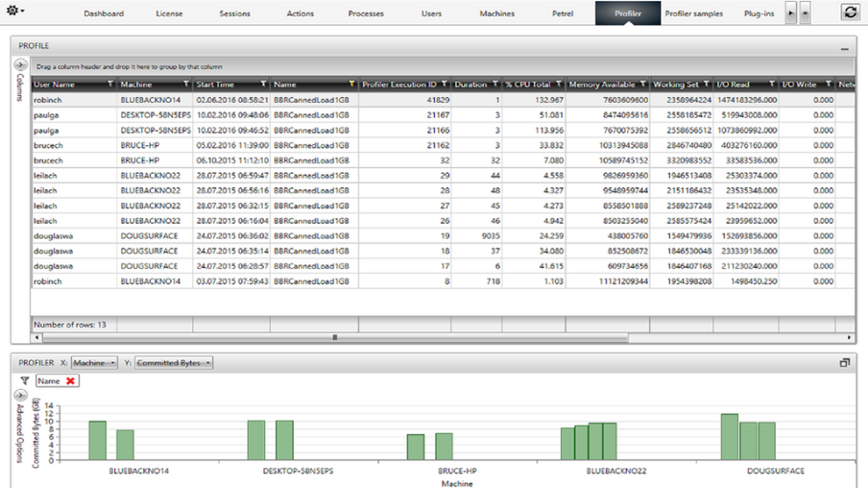The height and width of the screenshot is (488, 868).
Task: Sort by the Start Time column header
Action: 216,85
